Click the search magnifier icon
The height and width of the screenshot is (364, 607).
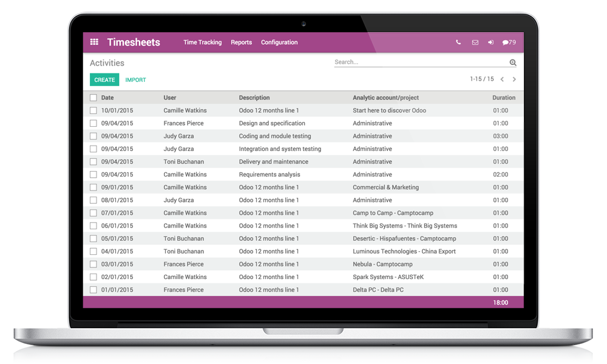coord(513,62)
